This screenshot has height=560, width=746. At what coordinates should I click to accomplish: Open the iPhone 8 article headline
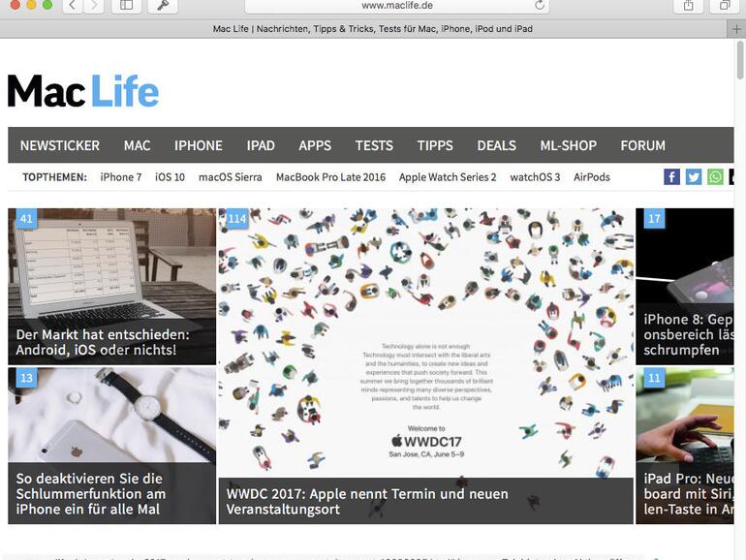689,334
